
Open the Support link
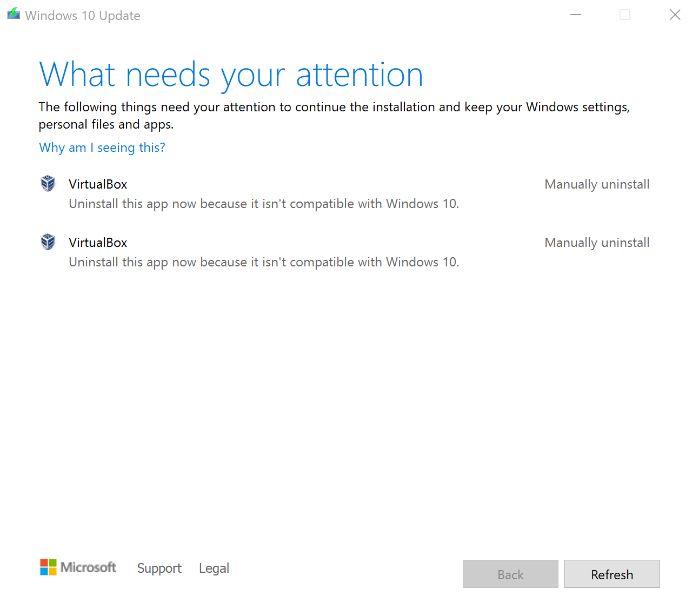159,568
